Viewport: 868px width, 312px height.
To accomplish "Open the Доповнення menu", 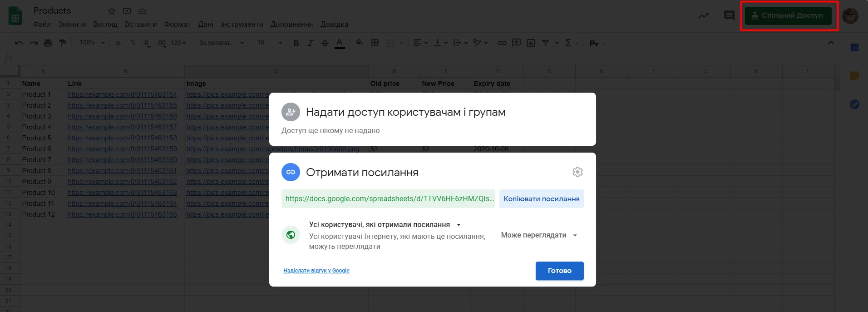I will click(291, 24).
